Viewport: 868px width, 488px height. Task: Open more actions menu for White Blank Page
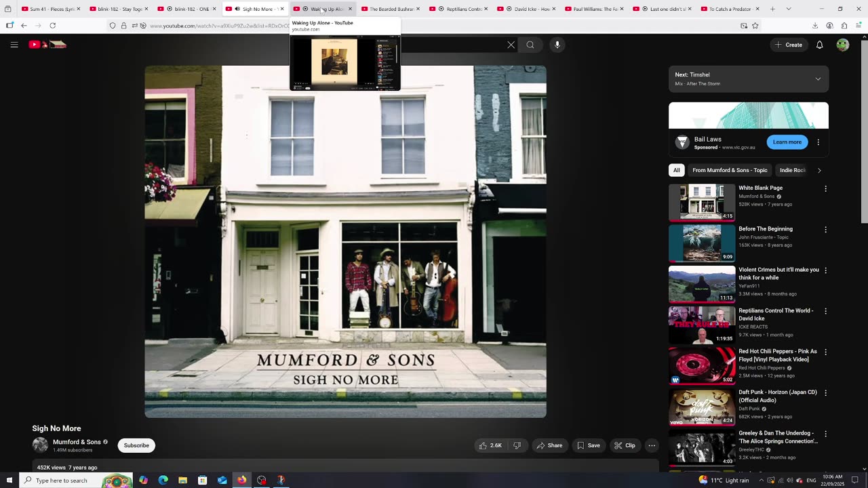(825, 189)
